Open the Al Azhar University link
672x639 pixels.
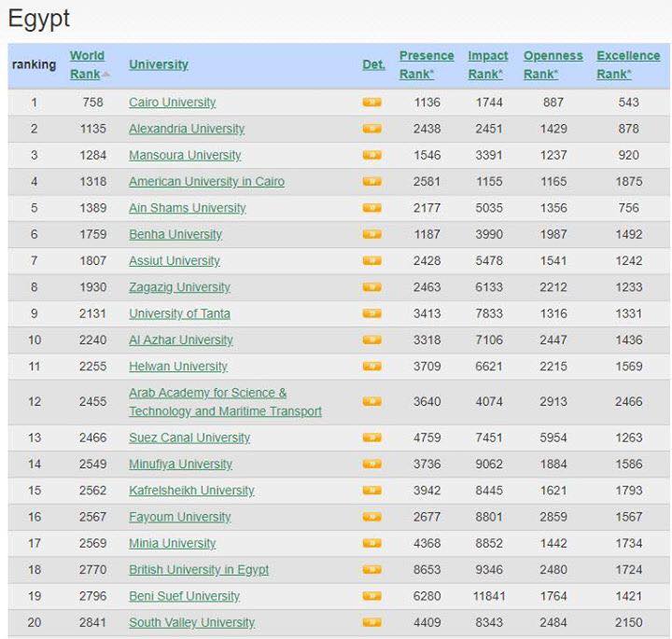[x=181, y=340]
